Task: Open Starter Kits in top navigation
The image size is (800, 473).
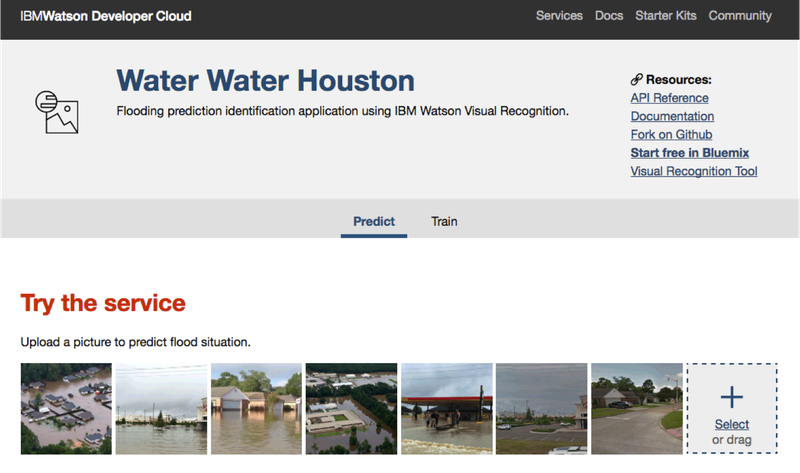Action: point(666,16)
